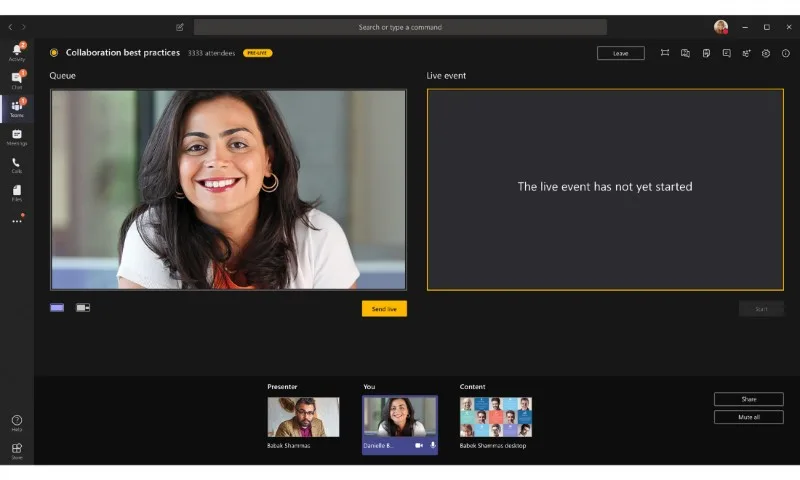The width and height of the screenshot is (800, 480).
Task: Click the Send live button
Action: tap(384, 309)
